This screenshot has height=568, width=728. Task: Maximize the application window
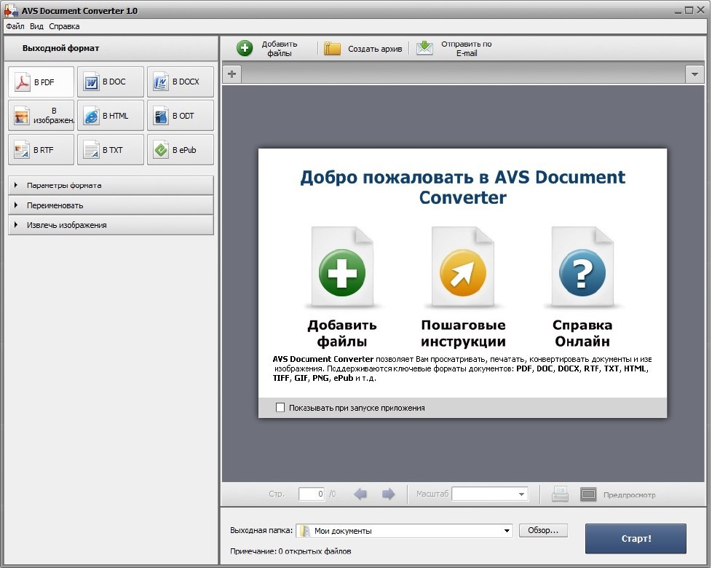(x=689, y=9)
